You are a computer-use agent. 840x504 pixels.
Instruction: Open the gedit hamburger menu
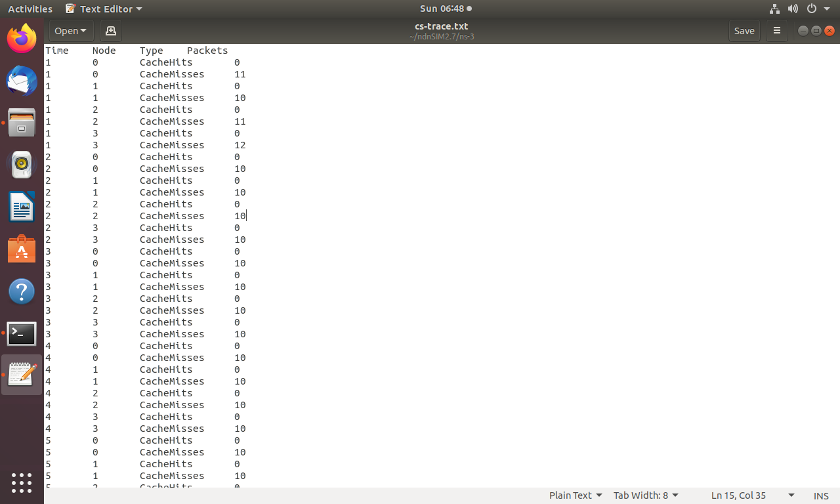tap(776, 30)
